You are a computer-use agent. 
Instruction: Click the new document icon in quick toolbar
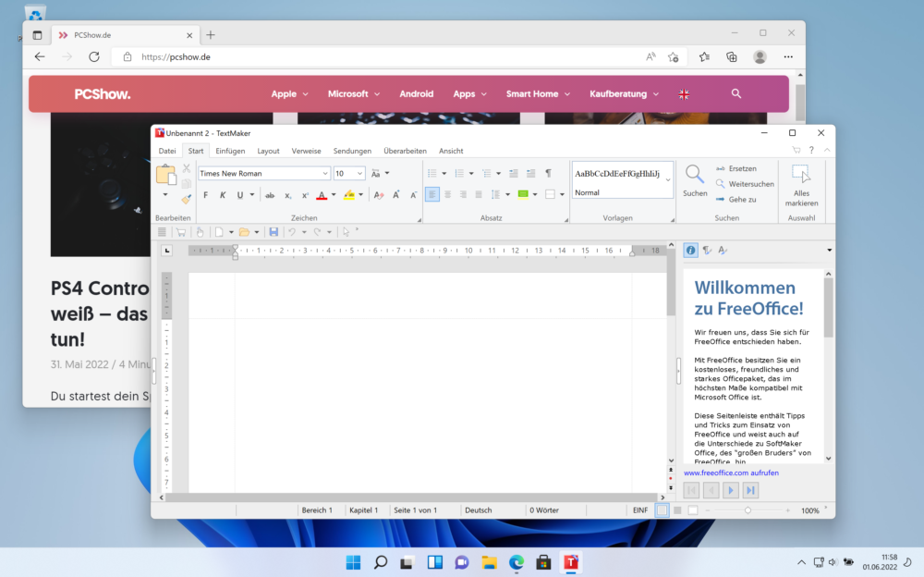pos(219,232)
